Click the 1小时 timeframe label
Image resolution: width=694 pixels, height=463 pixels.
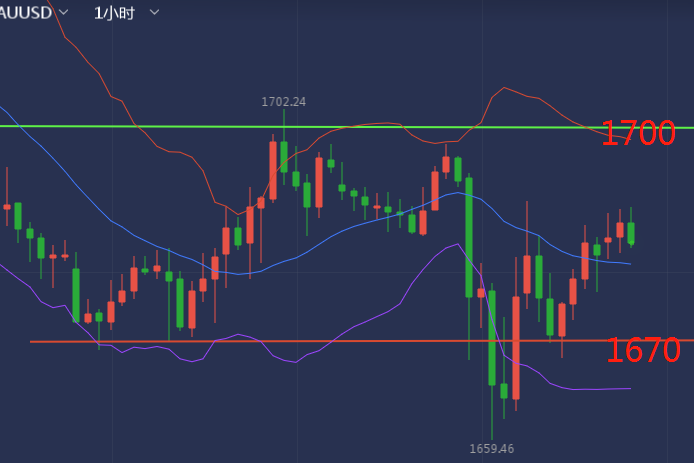(x=114, y=13)
